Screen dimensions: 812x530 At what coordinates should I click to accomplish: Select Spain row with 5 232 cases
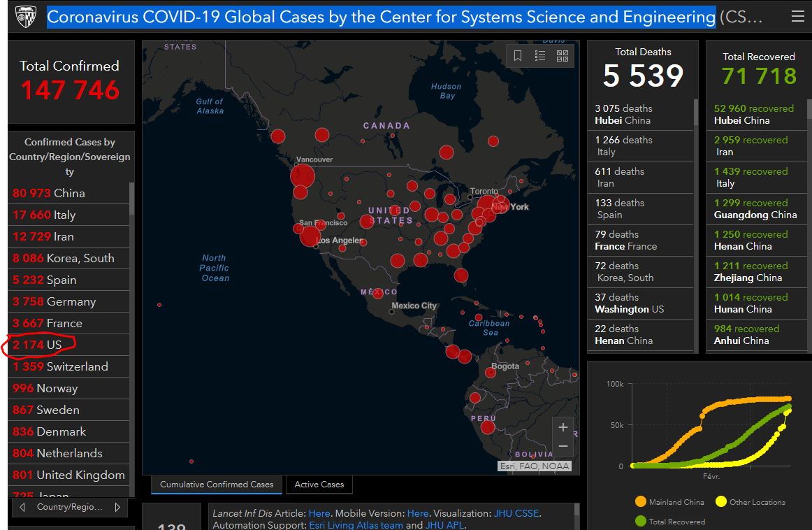coord(68,280)
